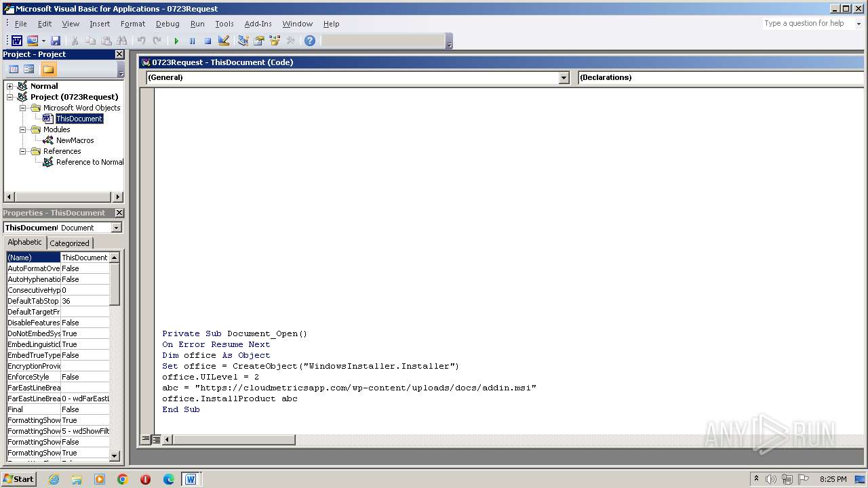Click the DefaultTabStop value 36
The height and width of the screenshot is (488, 868).
pyautogui.click(x=85, y=301)
